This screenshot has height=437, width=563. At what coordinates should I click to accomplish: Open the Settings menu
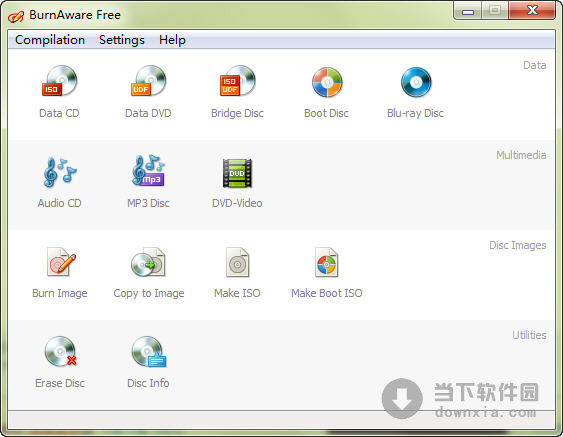tap(122, 40)
